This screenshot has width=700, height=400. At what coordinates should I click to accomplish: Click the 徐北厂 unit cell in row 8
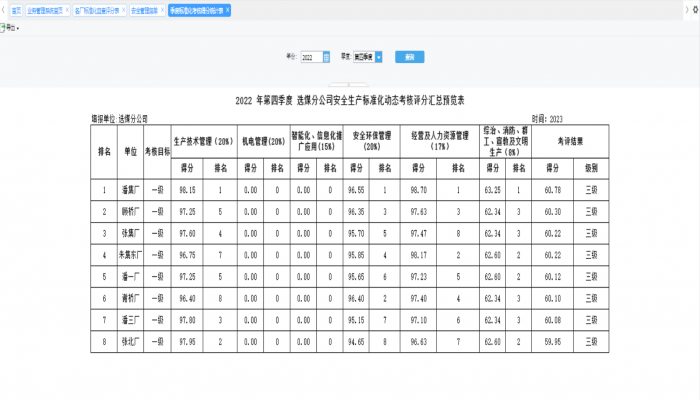point(130,342)
